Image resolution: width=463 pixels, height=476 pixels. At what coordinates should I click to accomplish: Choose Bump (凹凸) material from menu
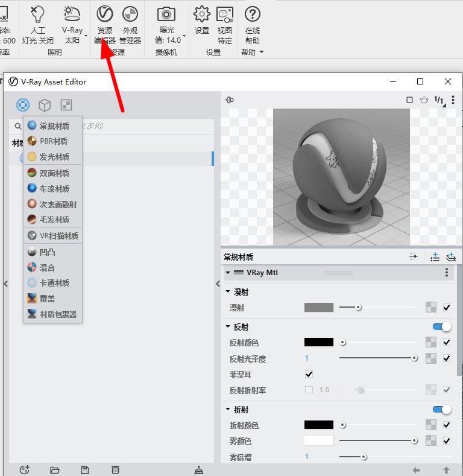coord(53,252)
